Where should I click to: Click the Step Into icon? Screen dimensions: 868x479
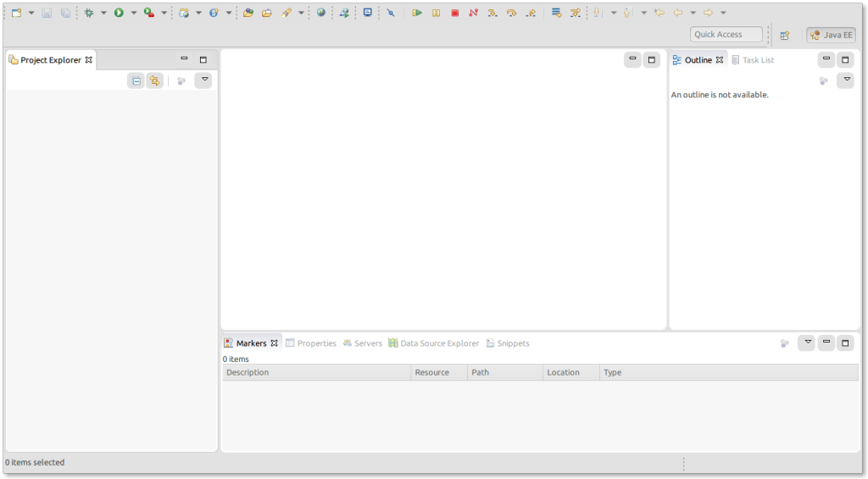click(x=492, y=13)
